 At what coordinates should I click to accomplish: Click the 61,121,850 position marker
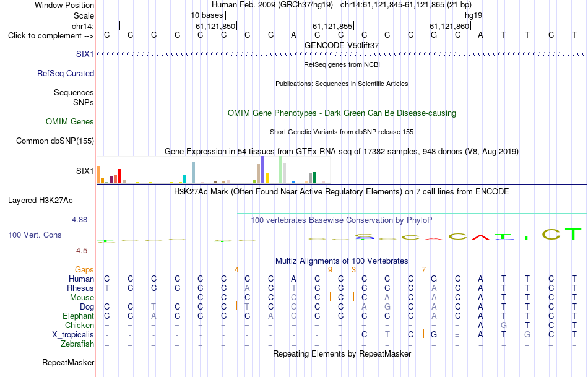(215, 26)
